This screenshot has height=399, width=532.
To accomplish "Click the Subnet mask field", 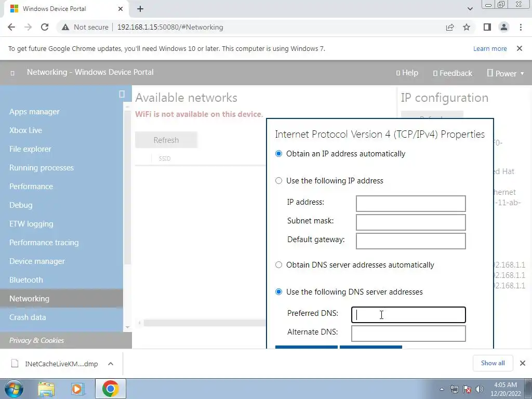I will [x=410, y=222].
